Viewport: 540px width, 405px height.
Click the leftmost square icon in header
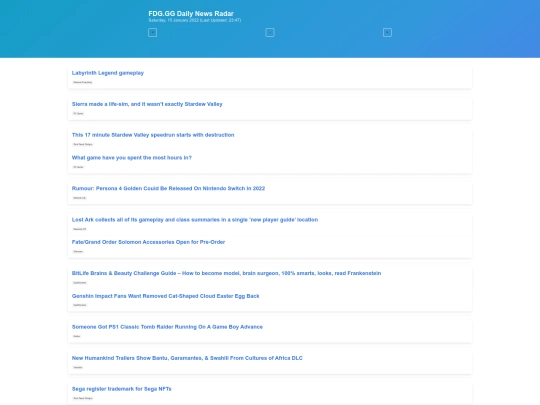[x=153, y=32]
